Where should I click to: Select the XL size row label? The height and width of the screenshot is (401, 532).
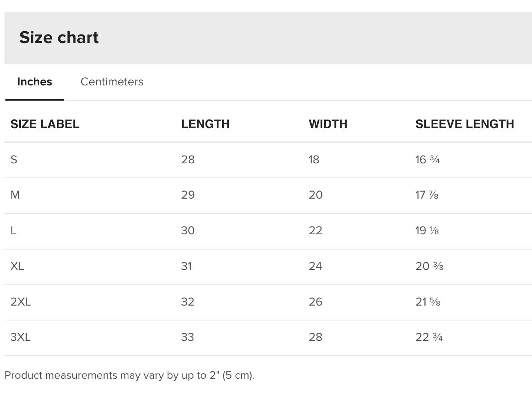[17, 266]
